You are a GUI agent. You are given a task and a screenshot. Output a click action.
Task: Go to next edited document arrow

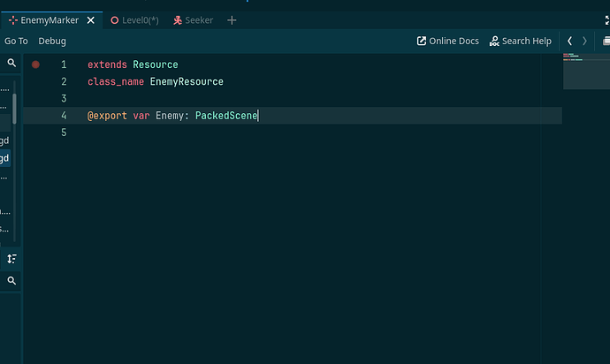[584, 41]
